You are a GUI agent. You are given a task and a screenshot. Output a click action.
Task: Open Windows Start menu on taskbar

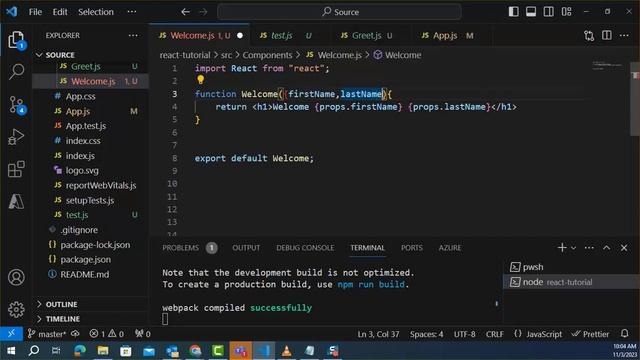pyautogui.click(x=11, y=351)
